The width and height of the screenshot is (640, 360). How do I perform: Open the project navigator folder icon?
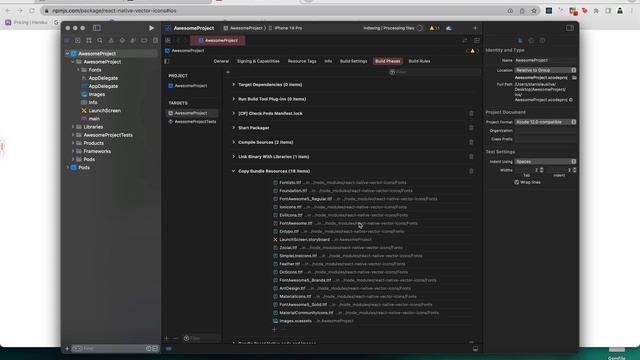click(x=67, y=40)
